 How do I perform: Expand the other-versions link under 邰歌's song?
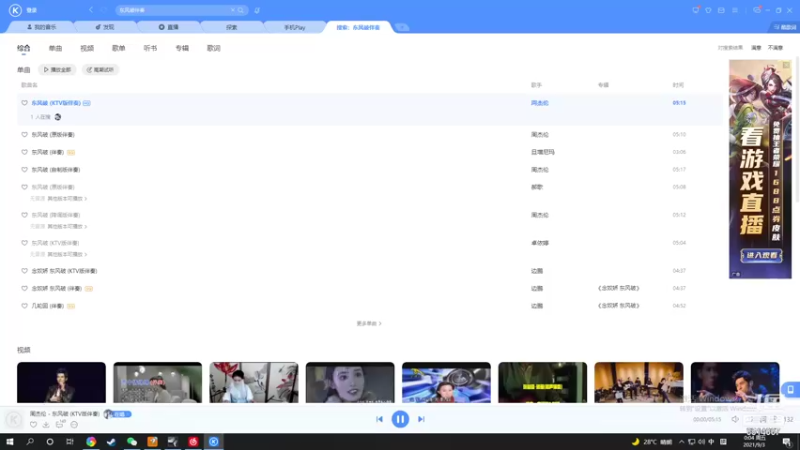pos(67,198)
